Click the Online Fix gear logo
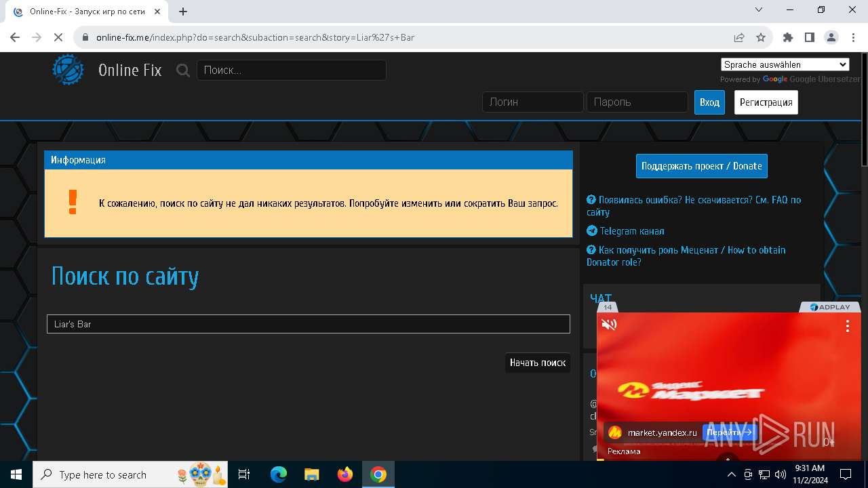Image resolution: width=868 pixels, height=488 pixels. 68,70
